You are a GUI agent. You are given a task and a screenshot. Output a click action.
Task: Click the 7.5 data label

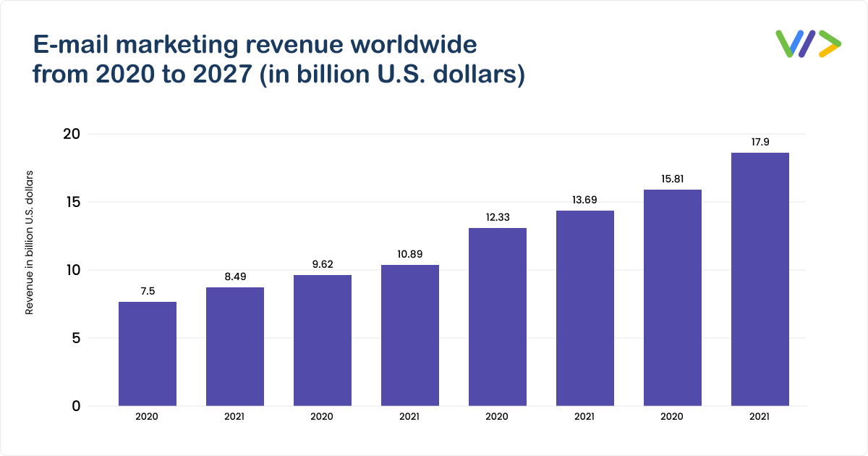[148, 291]
